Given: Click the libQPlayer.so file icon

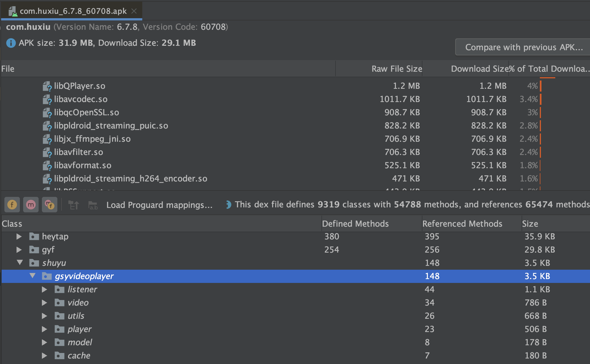Looking at the screenshot, I should point(47,86).
